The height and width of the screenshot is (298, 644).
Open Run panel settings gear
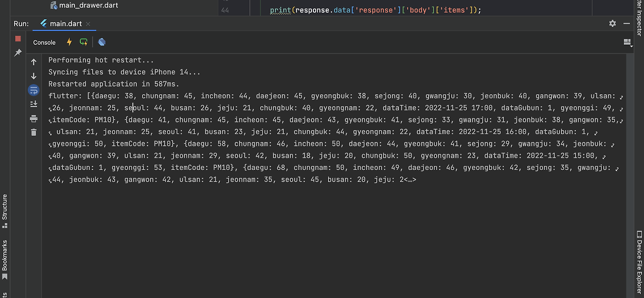612,24
